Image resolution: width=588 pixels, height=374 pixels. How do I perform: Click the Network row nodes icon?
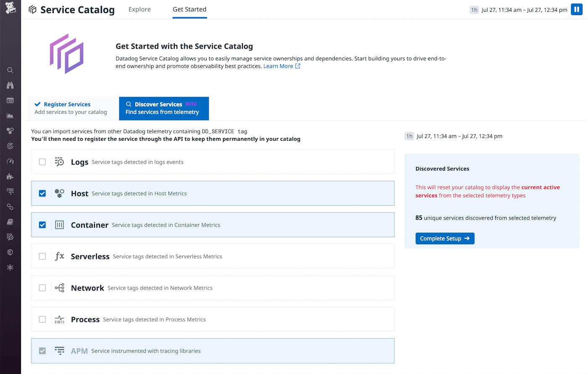coord(59,288)
